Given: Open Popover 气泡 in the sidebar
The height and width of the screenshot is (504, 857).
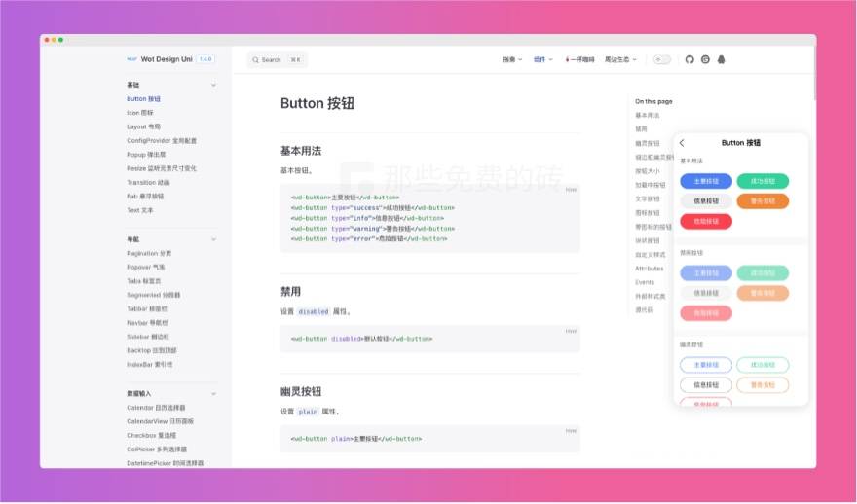Looking at the screenshot, I should [x=145, y=267].
